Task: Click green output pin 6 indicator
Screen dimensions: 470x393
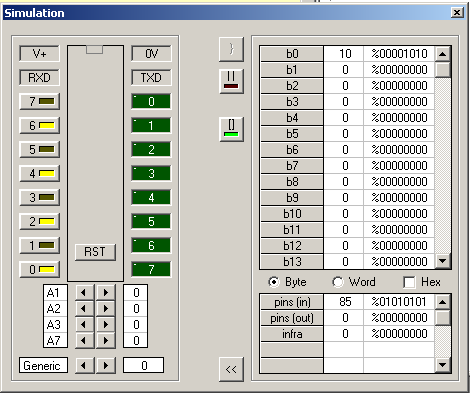Action: coord(151,245)
